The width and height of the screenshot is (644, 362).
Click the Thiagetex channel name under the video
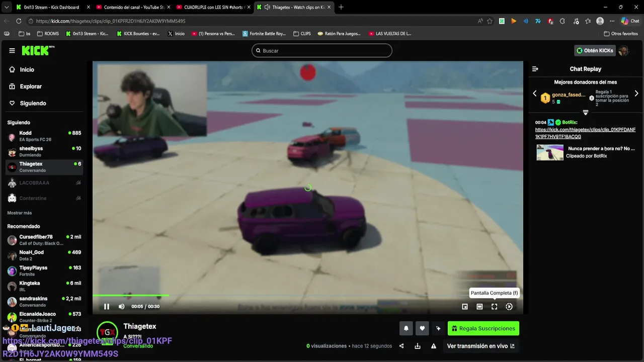(140, 326)
